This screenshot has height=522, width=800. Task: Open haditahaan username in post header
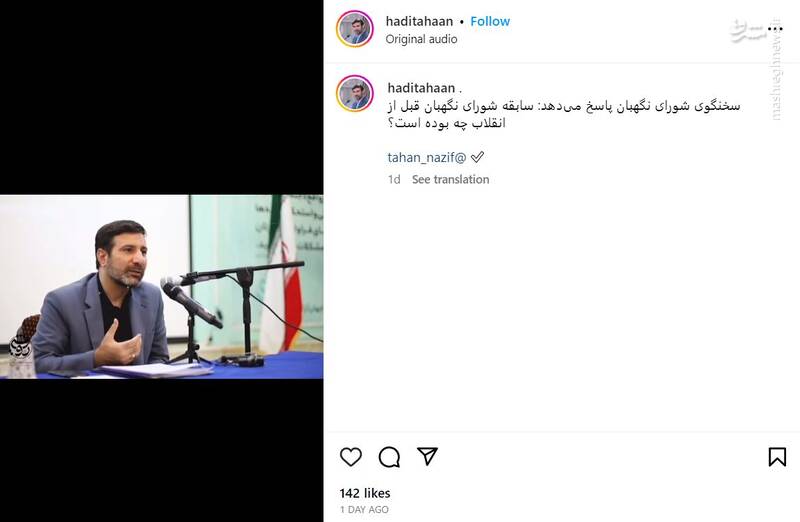point(419,21)
